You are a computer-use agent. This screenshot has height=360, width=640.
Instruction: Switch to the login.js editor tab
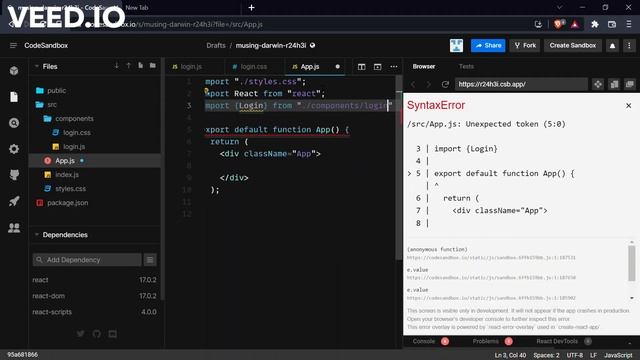point(195,67)
